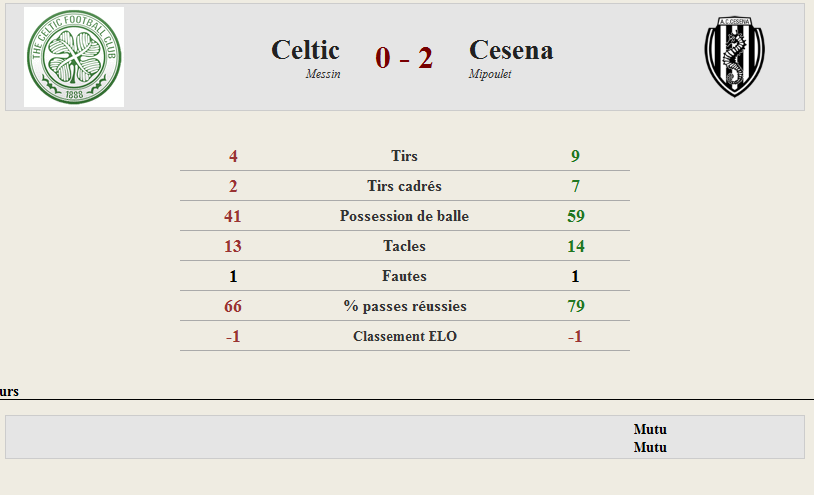
Task: Click Cesena's pass accuracy value 79
Action: click(576, 306)
